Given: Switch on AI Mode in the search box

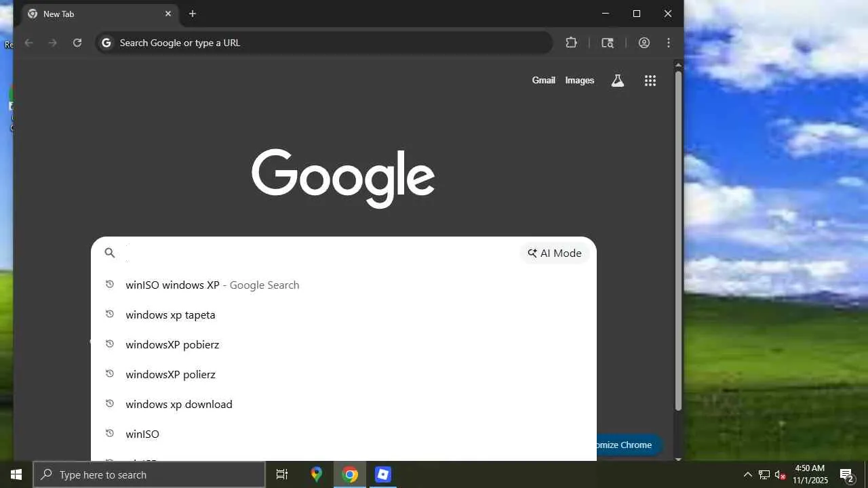Looking at the screenshot, I should pos(555,253).
